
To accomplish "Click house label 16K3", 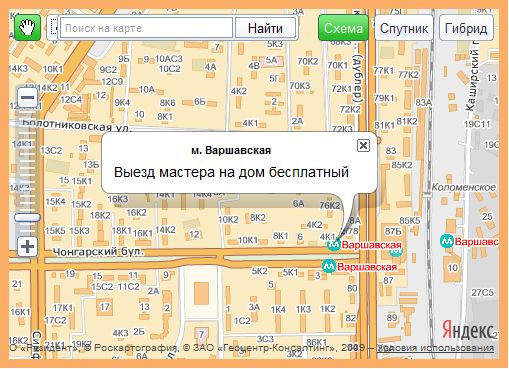I will point(118,199).
